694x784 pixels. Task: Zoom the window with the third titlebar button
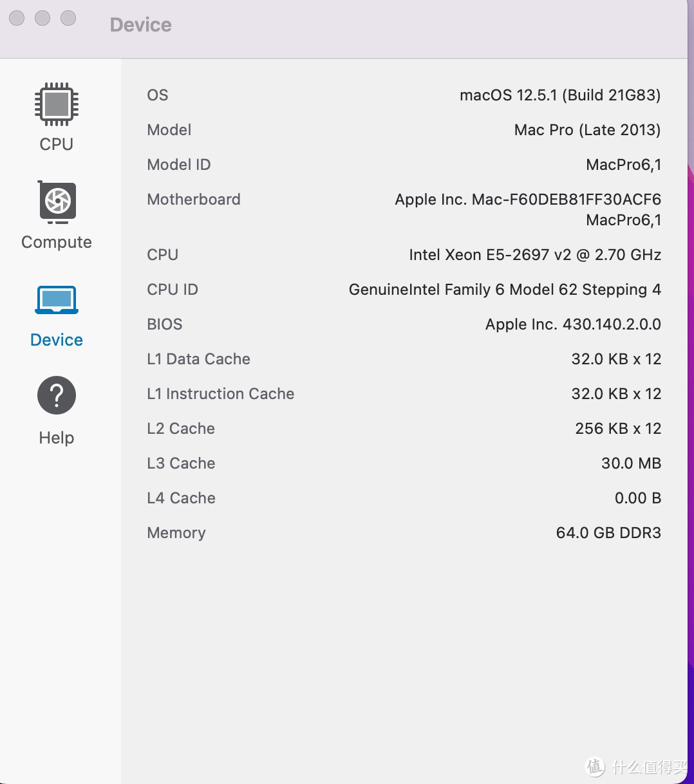coord(68,18)
